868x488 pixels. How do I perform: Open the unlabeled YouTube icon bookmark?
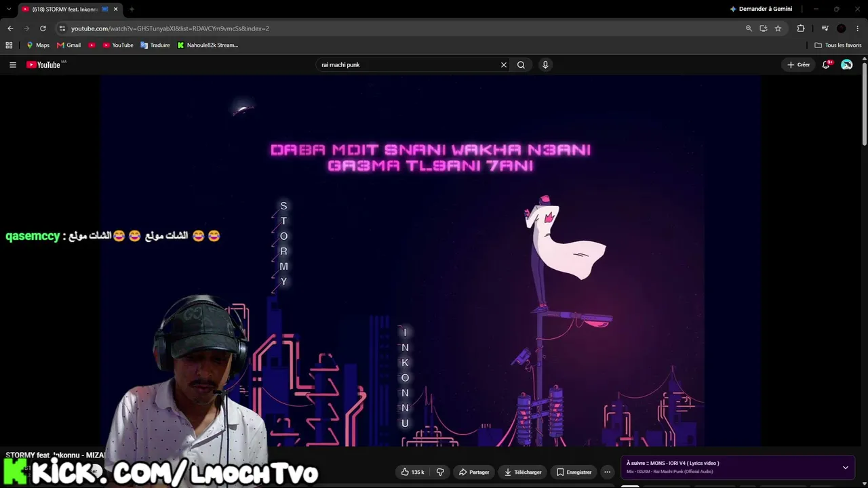coord(92,45)
